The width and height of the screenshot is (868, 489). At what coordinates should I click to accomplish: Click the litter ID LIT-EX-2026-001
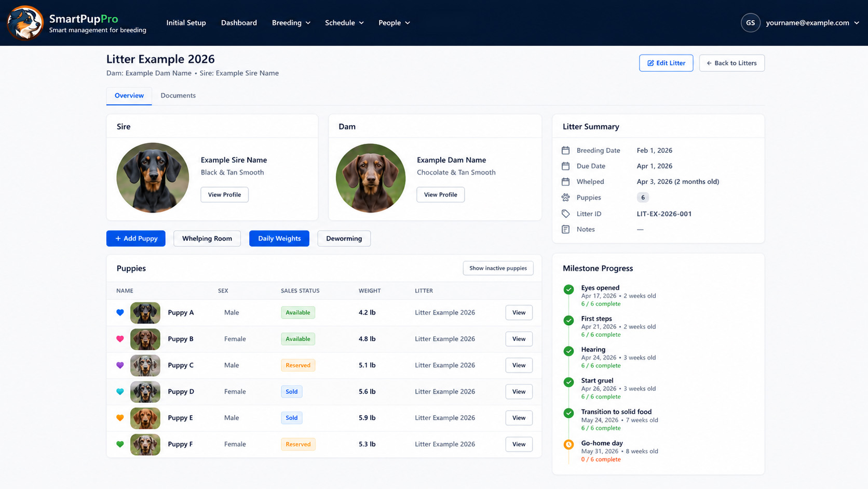[664, 214]
